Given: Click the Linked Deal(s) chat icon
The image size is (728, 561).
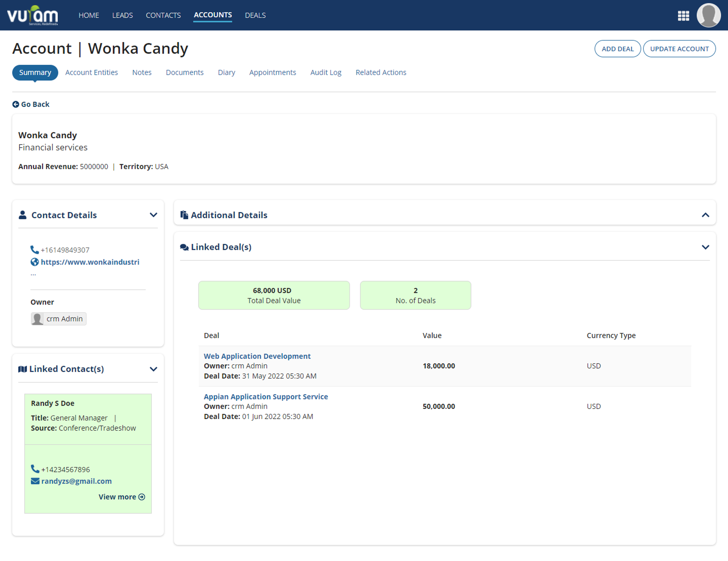Looking at the screenshot, I should [x=184, y=247].
